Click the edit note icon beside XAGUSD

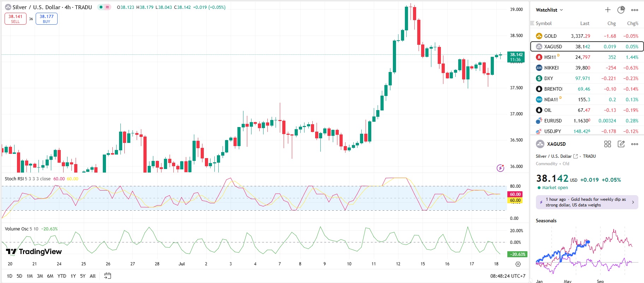[x=621, y=144]
